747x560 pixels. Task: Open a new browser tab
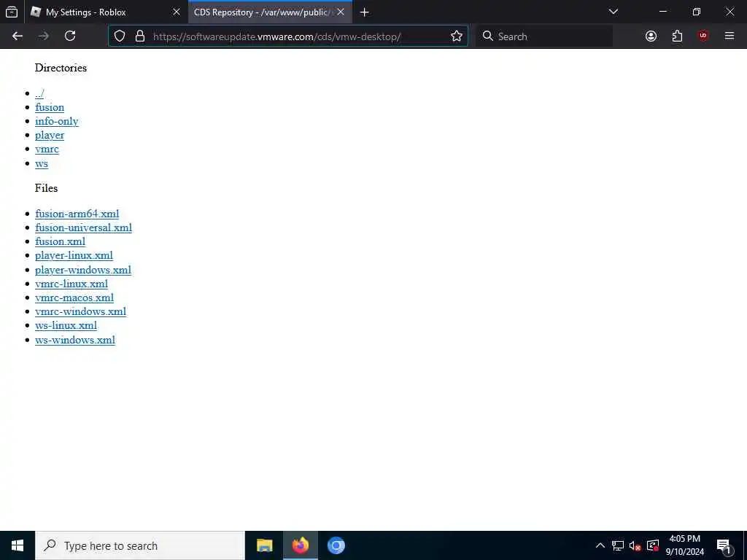365,12
